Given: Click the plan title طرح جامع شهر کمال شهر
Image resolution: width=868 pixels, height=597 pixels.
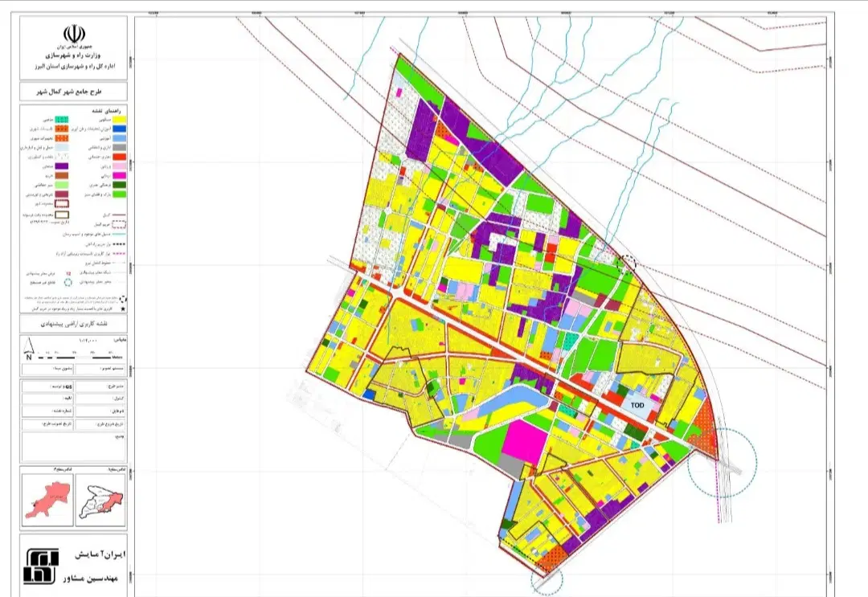Looking at the screenshot, I should tap(70, 92).
